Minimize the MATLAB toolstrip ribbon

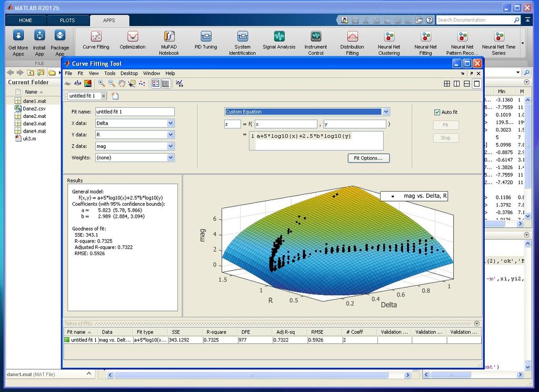pyautogui.click(x=527, y=20)
